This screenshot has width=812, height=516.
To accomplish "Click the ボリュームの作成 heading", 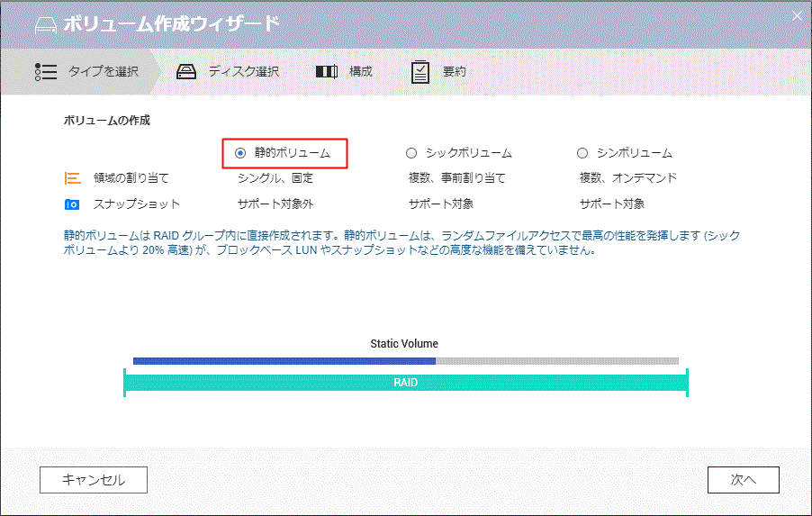I will [107, 120].
